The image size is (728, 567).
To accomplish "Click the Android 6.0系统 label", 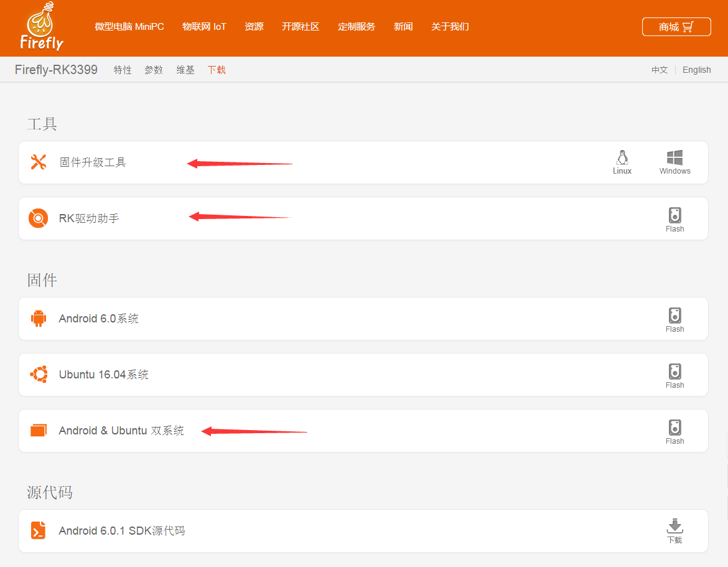I will [x=98, y=319].
